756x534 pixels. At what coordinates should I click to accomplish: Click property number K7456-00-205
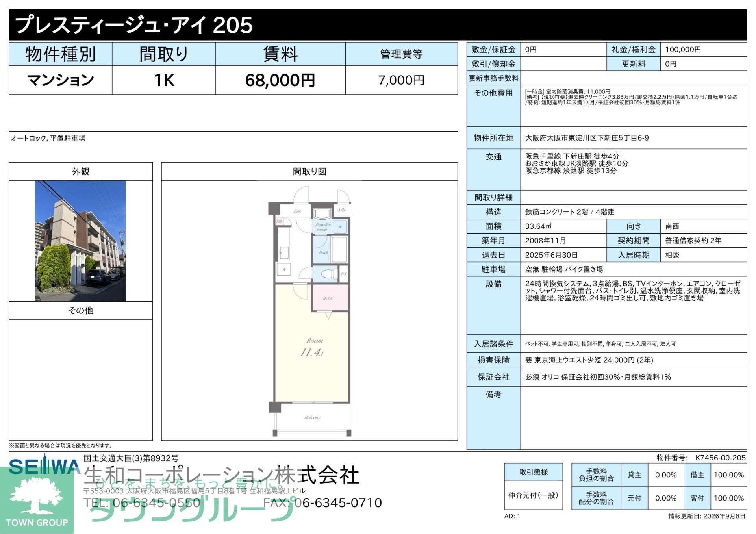point(720,458)
